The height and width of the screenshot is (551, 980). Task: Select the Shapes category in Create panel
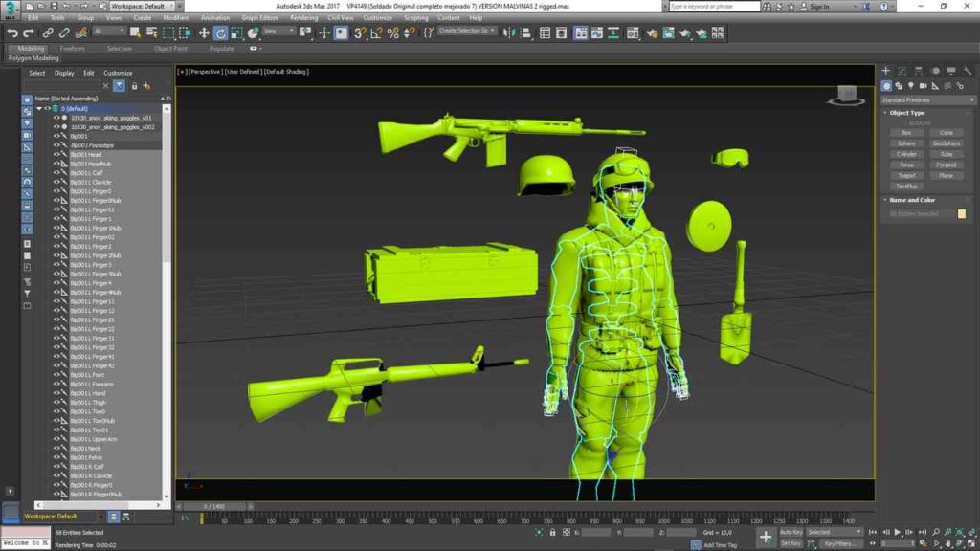tap(900, 85)
